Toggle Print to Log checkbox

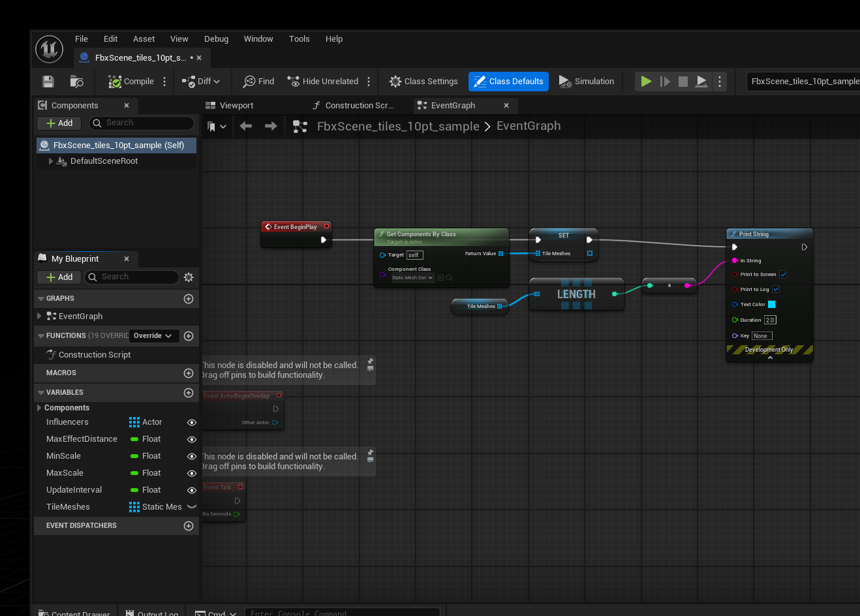tap(776, 290)
